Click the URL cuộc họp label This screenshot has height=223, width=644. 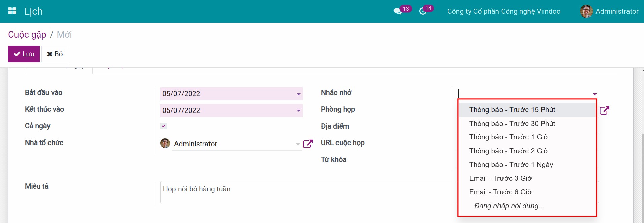(343, 143)
